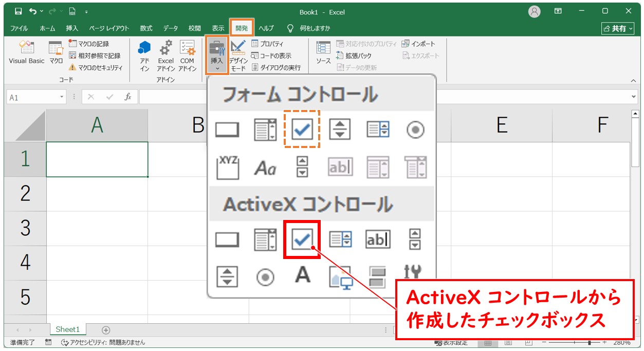Click the zoom slider handle
This screenshot has height=351, width=644.
(x=590, y=342)
